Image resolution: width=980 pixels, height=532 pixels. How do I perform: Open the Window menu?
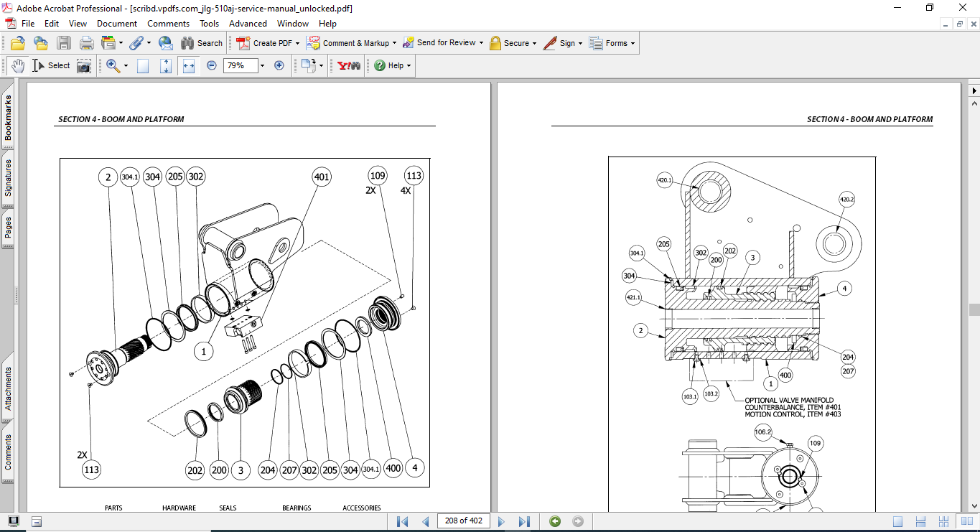click(x=293, y=24)
